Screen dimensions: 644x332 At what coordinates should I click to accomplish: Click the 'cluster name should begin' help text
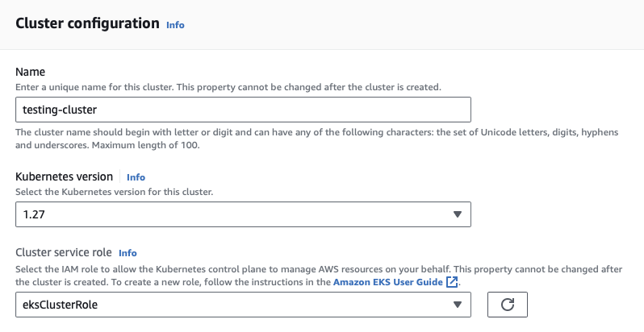[315, 132]
